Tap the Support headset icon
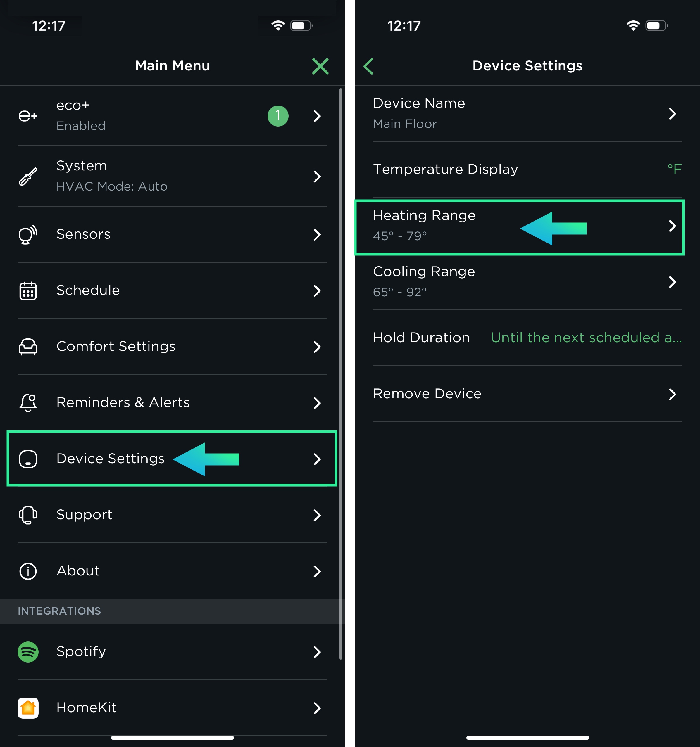Image resolution: width=700 pixels, height=747 pixels. coord(28,515)
